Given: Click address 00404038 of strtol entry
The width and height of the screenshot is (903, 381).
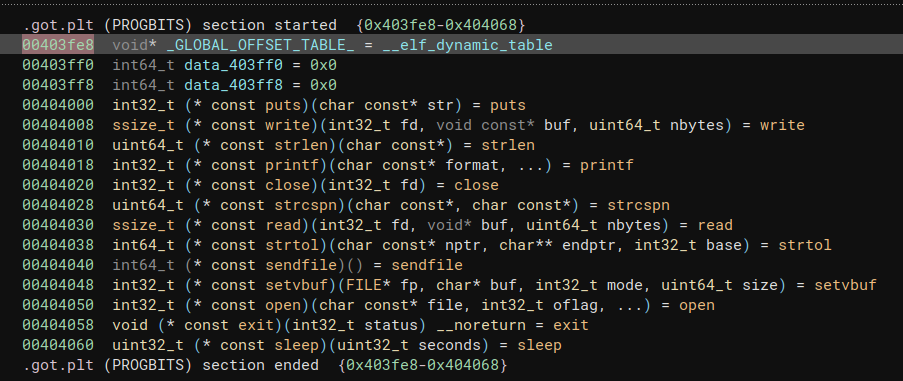Looking at the screenshot, I should coord(58,245).
